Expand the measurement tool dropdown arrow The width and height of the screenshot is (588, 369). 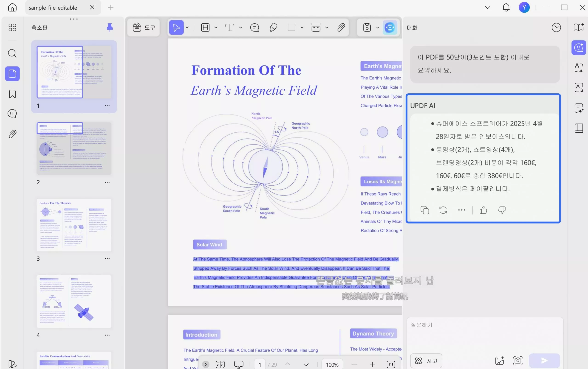coord(327,28)
